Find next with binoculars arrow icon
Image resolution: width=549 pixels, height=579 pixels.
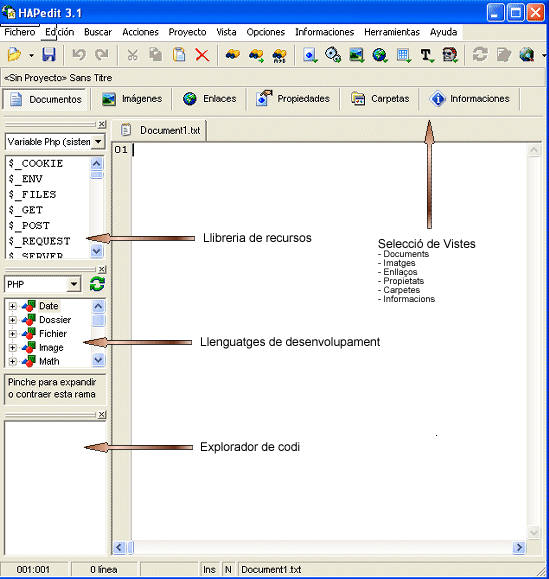pos(256,55)
